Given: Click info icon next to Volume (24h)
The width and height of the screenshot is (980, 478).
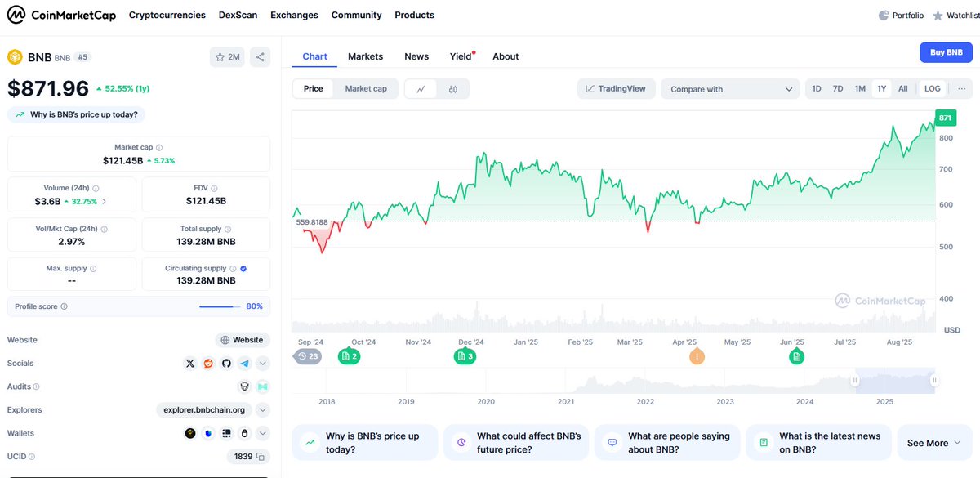Looking at the screenshot, I should [96, 188].
